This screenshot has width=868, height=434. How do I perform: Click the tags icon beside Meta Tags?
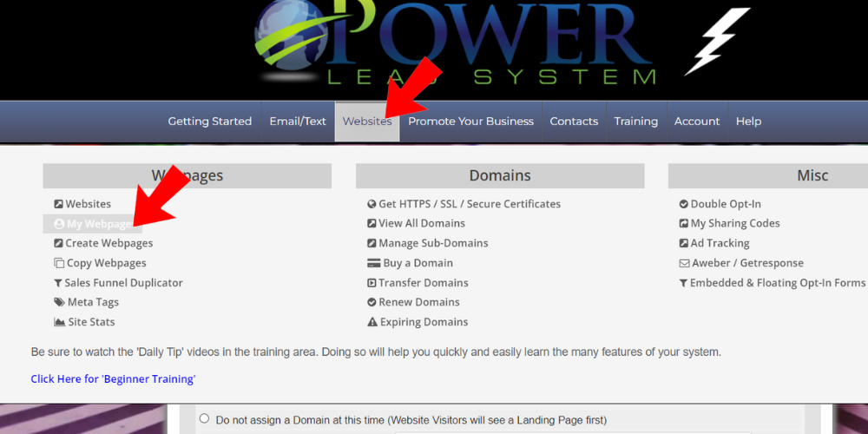pyautogui.click(x=59, y=302)
